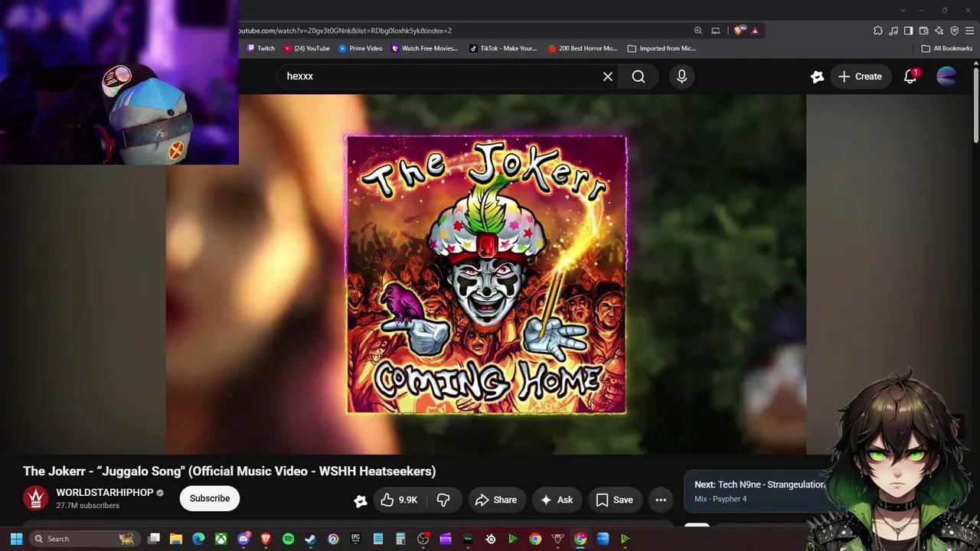Viewport: 980px width, 551px height.
Task: Open the YouTube account avatar menu
Action: (x=946, y=77)
